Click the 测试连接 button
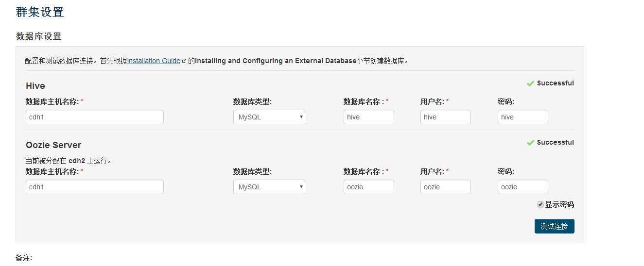The width and height of the screenshot is (644, 266). 555,226
